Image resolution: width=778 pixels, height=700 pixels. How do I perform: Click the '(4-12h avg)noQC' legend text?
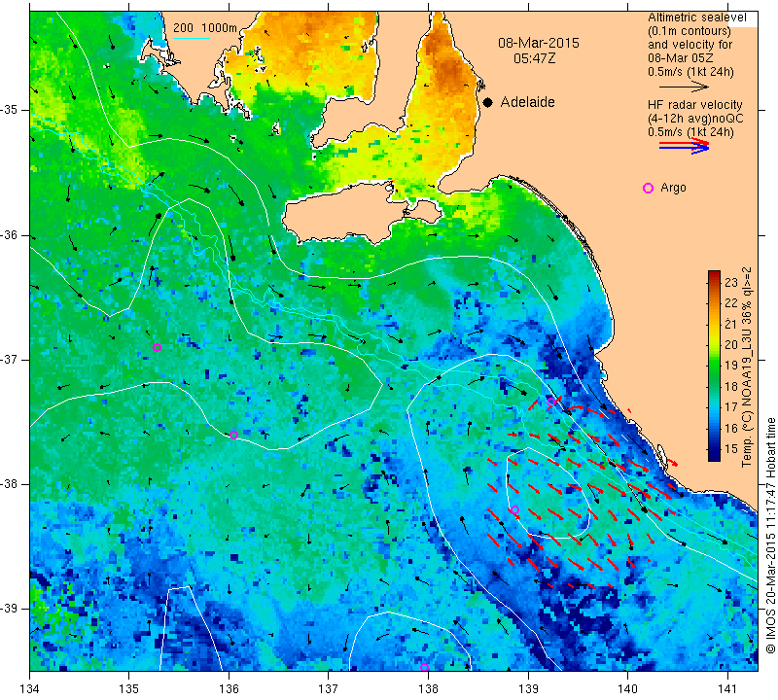pyautogui.click(x=695, y=119)
